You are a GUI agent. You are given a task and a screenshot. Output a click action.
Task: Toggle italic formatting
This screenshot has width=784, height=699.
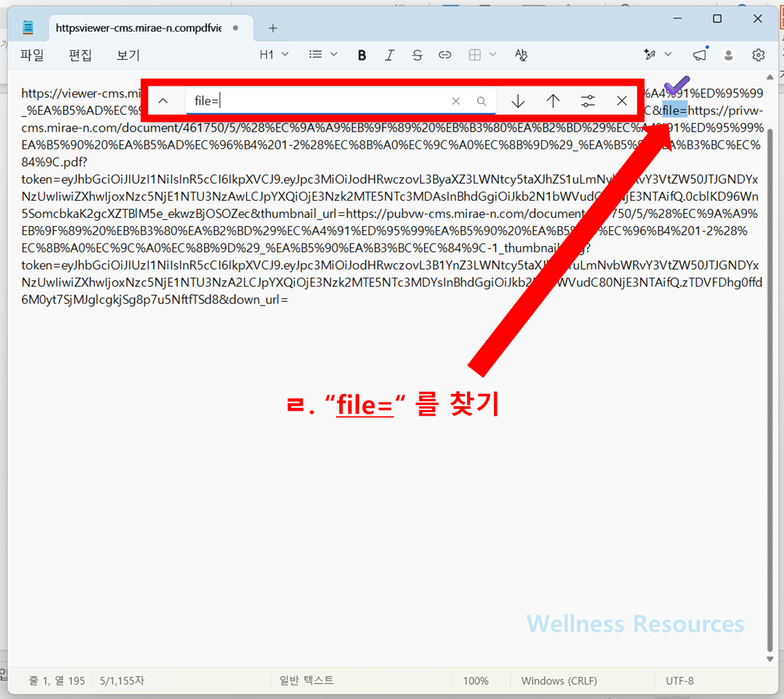click(390, 55)
